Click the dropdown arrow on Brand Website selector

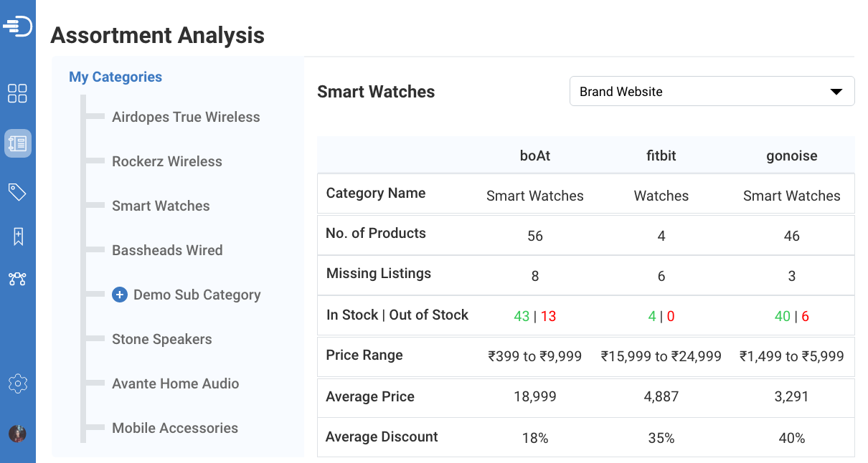click(835, 91)
